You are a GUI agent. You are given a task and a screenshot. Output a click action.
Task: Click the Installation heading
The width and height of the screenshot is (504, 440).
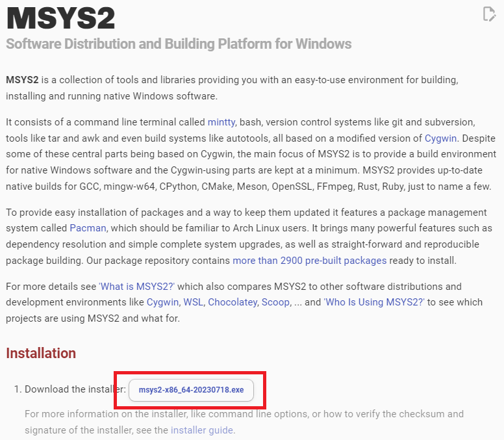pos(41,353)
